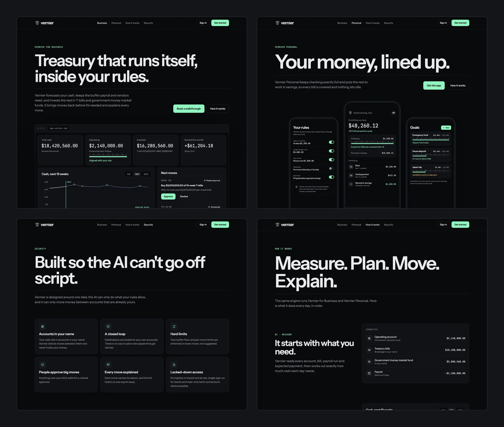Click the Book a walkthrough button
The width and height of the screenshot is (504, 427).
(189, 109)
